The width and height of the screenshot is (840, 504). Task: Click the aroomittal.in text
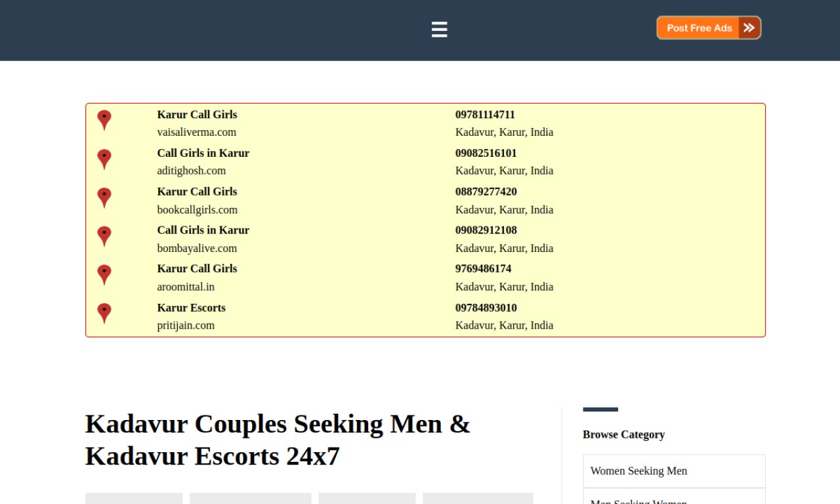coord(186,287)
